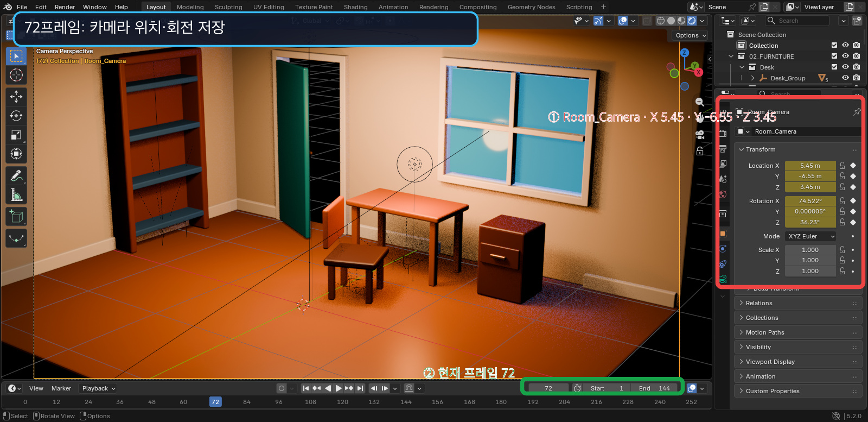Open the File menu
868x422 pixels.
point(22,7)
